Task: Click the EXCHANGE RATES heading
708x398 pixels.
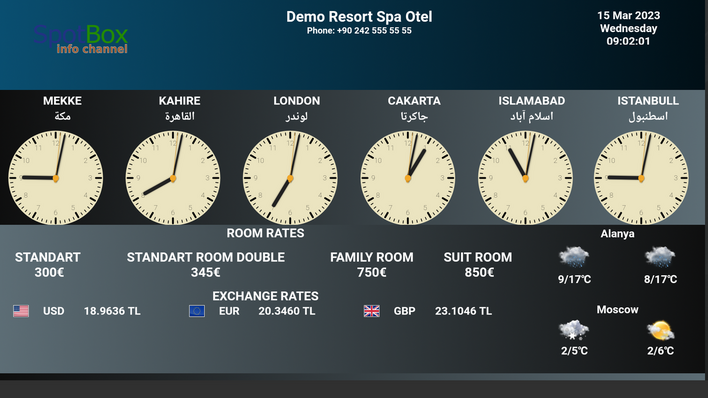Action: [x=266, y=296]
